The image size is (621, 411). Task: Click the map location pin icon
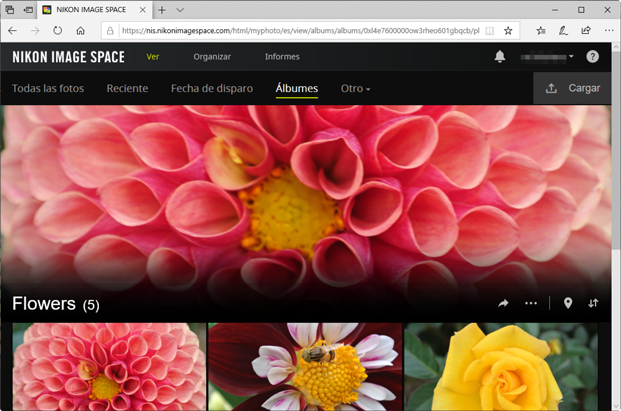[568, 303]
